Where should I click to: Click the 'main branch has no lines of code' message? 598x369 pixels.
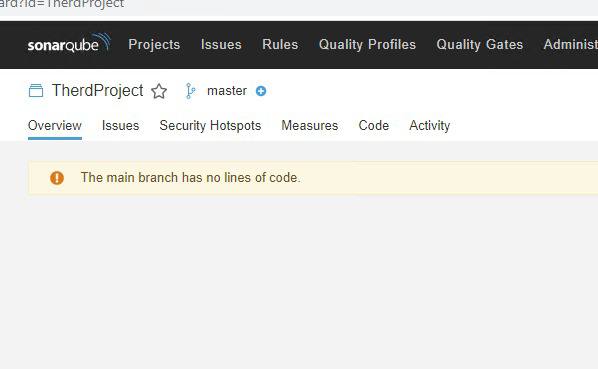pos(190,178)
